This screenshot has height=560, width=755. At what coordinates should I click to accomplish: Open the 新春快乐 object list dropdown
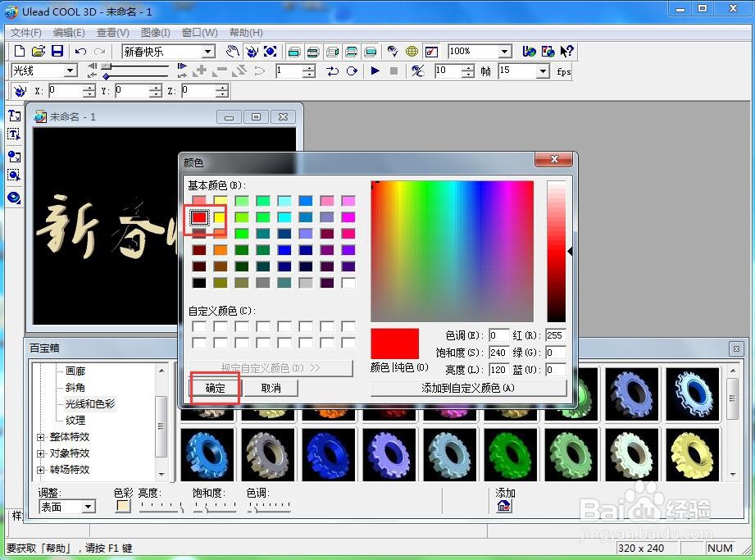208,51
